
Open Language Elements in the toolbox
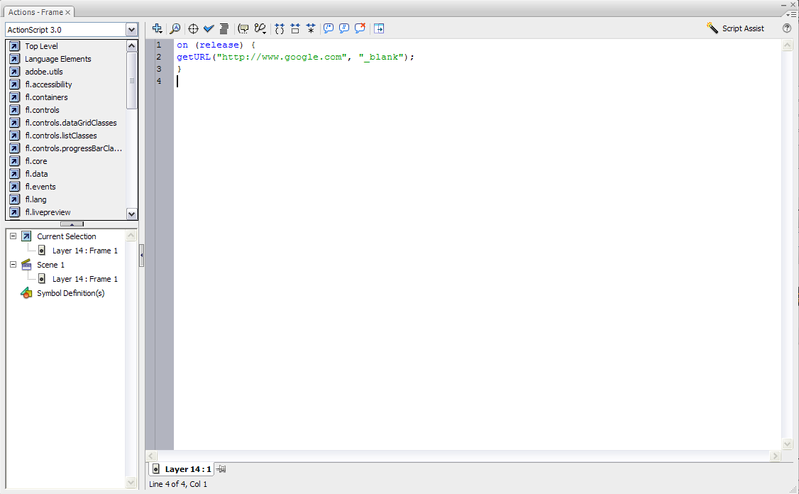click(x=58, y=59)
